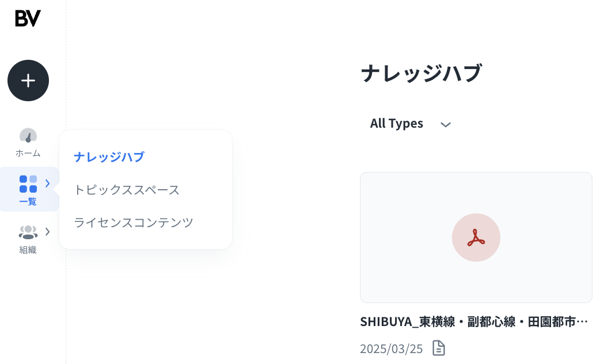Click the ナレッジハブ page heading
The width and height of the screenshot is (600, 364).
pos(421,74)
